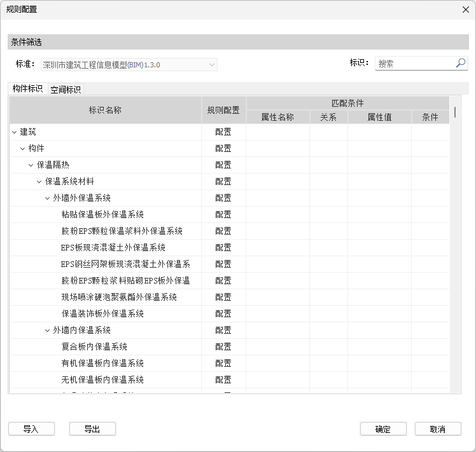Click the search magnifier icon
Viewport: 476px width, 452px height.
(461, 63)
